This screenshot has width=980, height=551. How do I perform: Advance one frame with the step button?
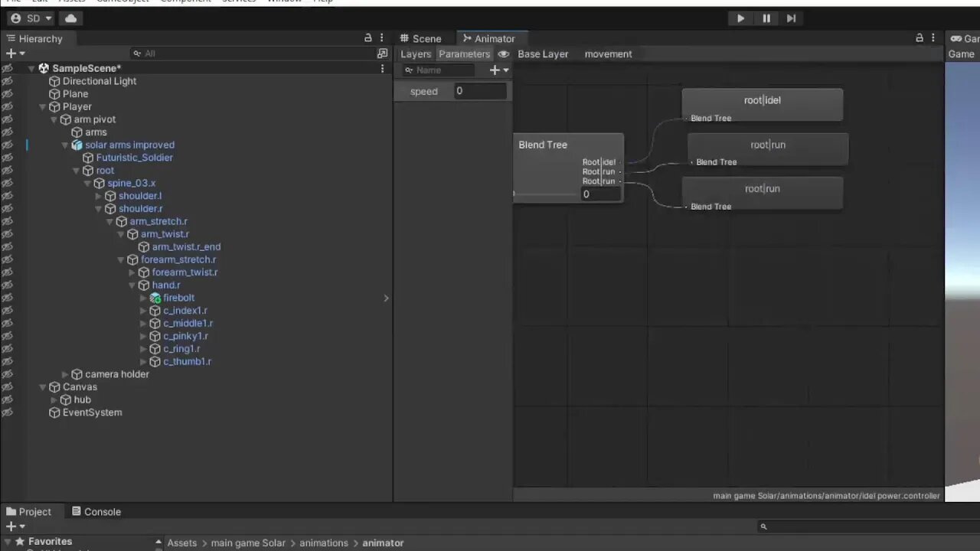click(792, 18)
